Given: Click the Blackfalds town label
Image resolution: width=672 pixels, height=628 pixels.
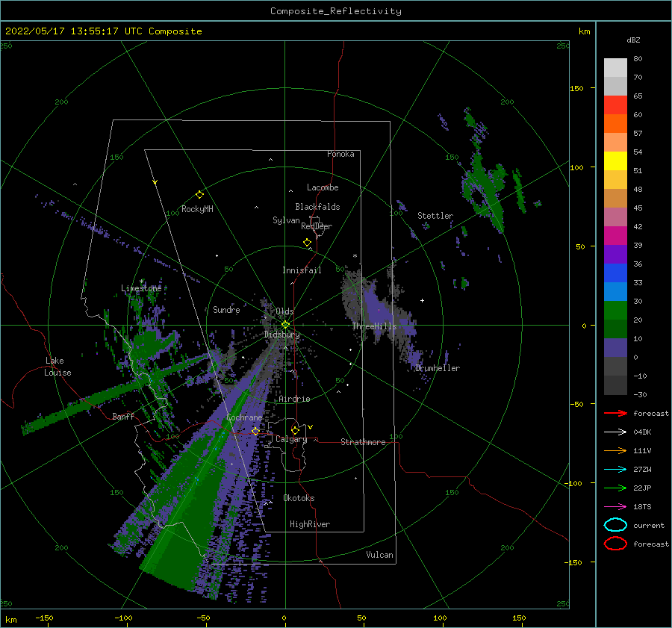Looking at the screenshot, I should pyautogui.click(x=317, y=207).
